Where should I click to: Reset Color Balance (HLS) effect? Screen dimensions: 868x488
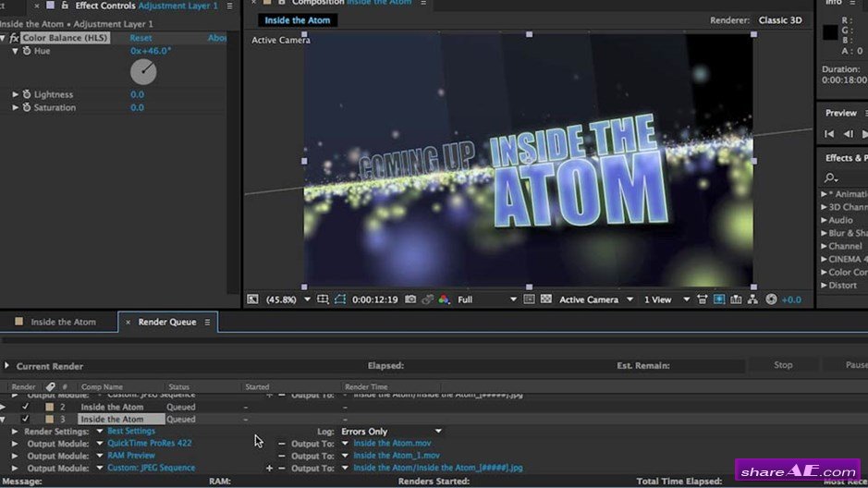tap(141, 38)
